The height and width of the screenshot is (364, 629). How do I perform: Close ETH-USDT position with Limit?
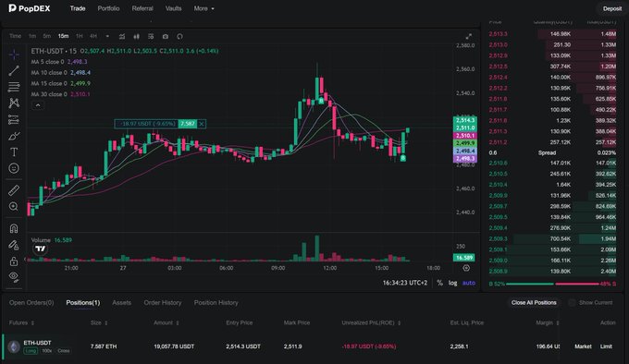606,346
